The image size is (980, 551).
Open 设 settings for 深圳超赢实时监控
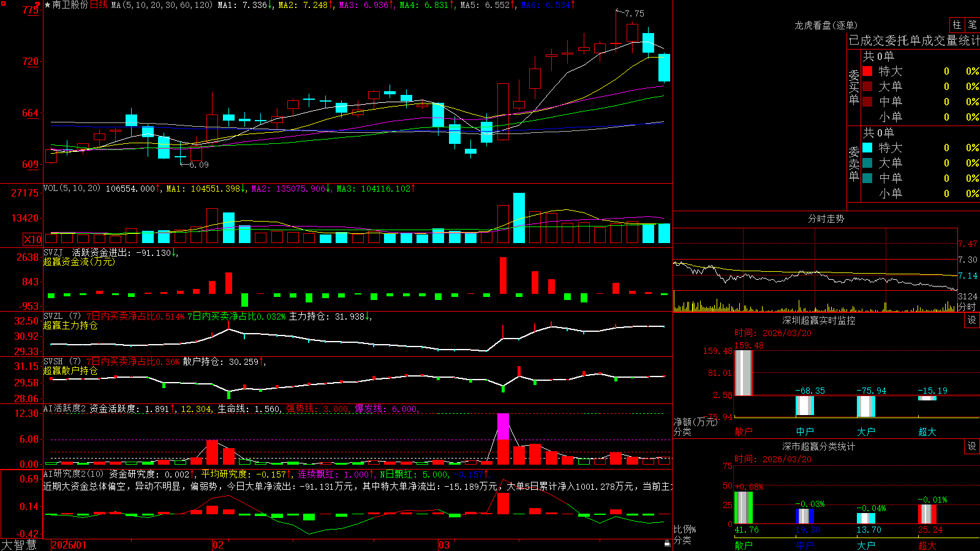coord(972,320)
